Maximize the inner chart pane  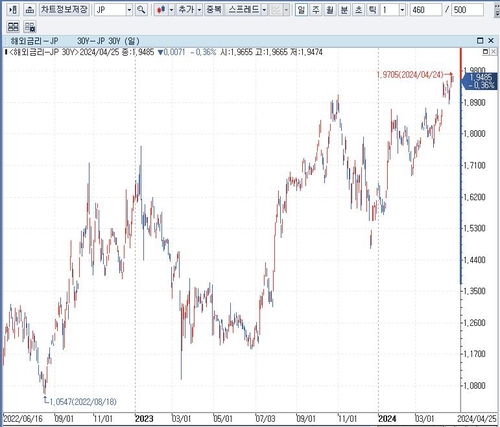485,52
